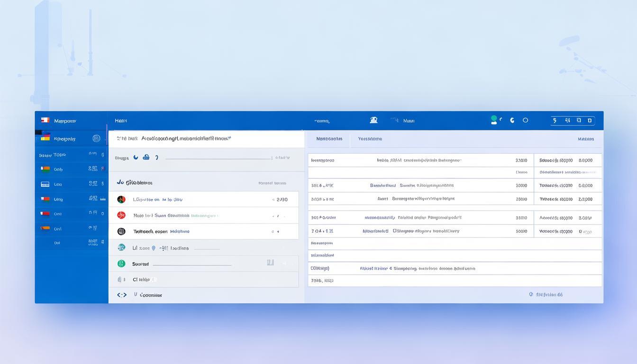
Task: Click the refresh link below the table
Action: tap(546, 294)
